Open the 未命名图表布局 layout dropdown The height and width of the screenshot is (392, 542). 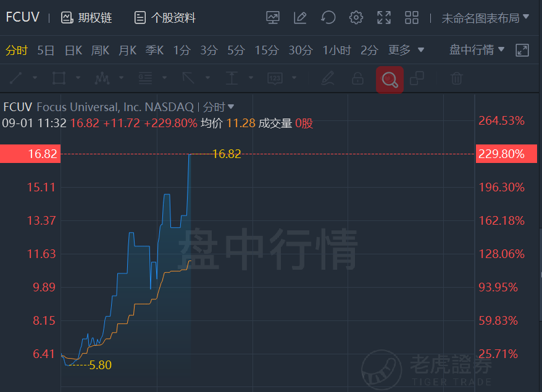point(485,18)
